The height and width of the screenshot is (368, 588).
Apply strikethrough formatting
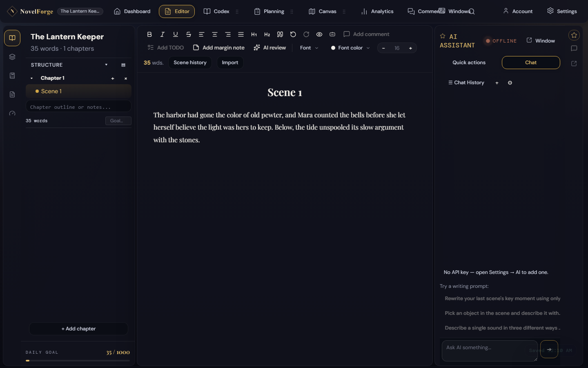(189, 34)
